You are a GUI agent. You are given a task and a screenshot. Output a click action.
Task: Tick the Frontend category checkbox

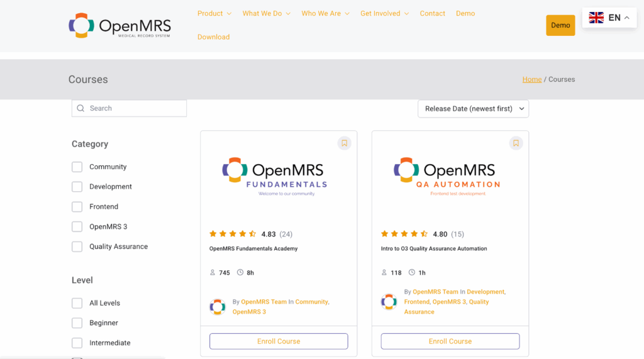coord(77,207)
